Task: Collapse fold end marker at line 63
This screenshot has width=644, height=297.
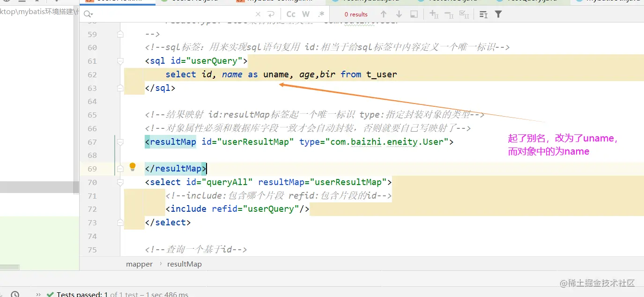Action: [120, 88]
